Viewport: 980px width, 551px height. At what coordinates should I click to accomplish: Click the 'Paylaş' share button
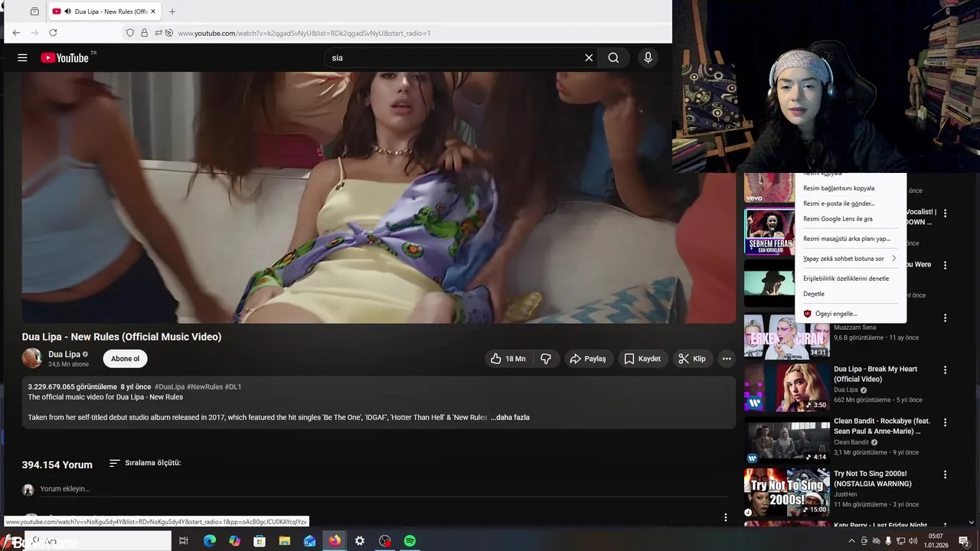588,359
